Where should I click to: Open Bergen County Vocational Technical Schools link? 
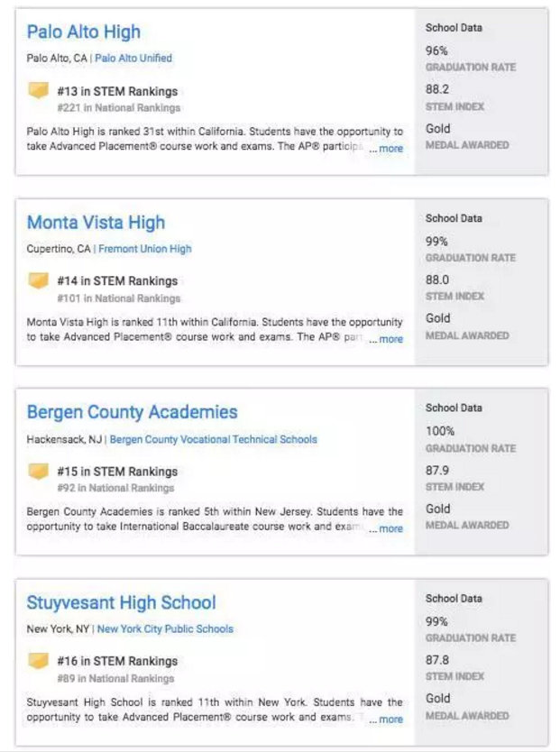tap(214, 440)
